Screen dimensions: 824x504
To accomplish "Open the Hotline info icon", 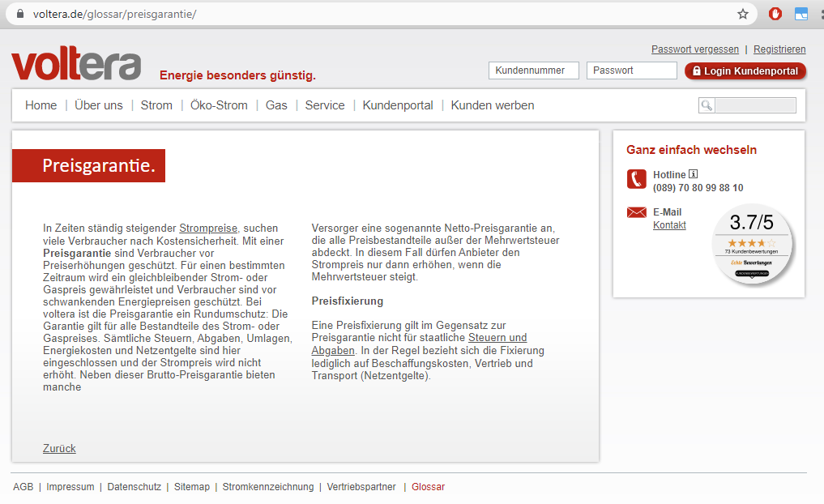I will [x=693, y=174].
